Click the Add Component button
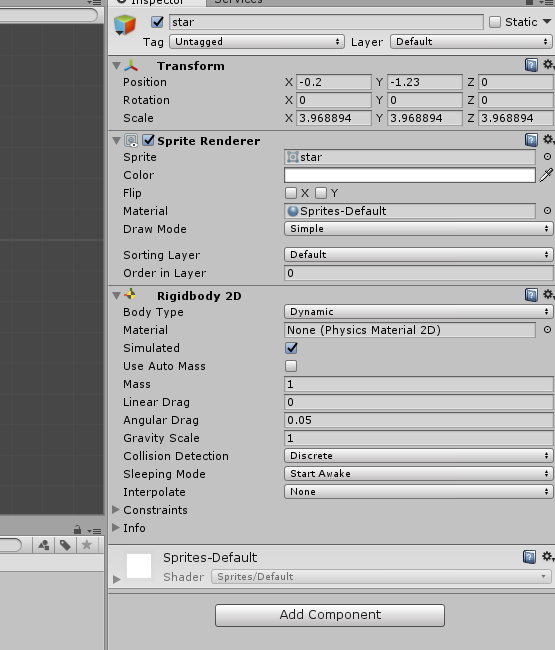The height and width of the screenshot is (650, 555). [330, 615]
